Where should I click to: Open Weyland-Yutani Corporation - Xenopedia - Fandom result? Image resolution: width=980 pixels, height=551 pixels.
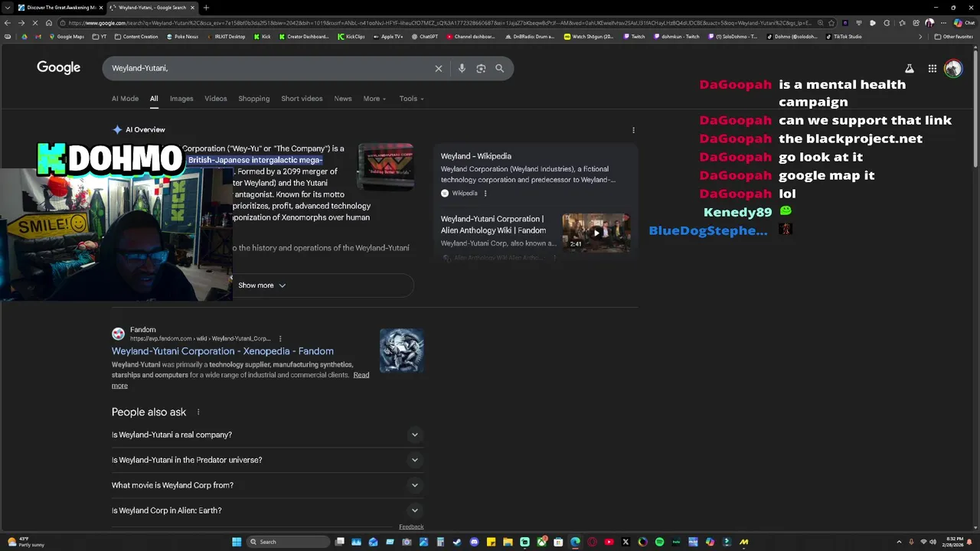click(x=222, y=351)
